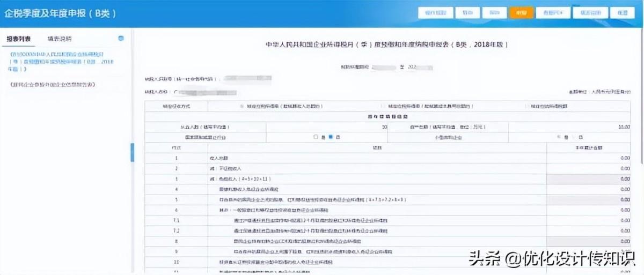Click the row 1 收入总额 amount field
Screen dimensions: 644x275
click(x=588, y=158)
